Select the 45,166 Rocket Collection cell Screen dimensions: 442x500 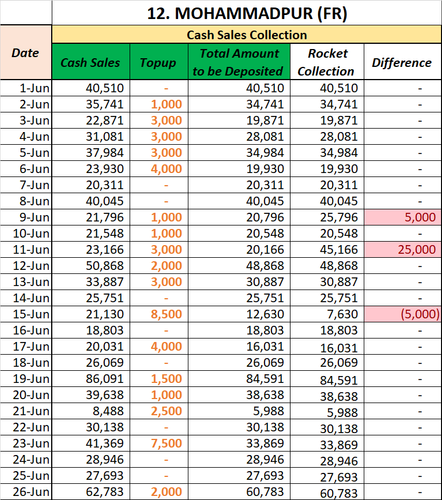pyautogui.click(x=327, y=250)
